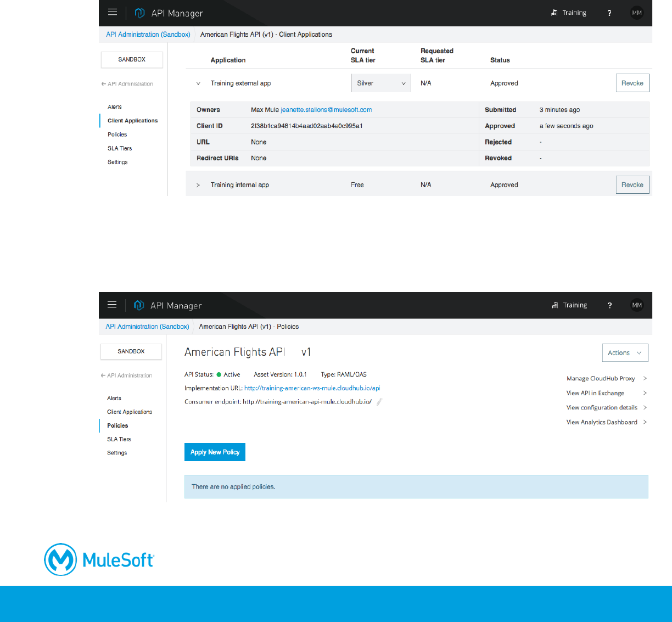
Task: Collapse the Training external app row
Action: [198, 83]
